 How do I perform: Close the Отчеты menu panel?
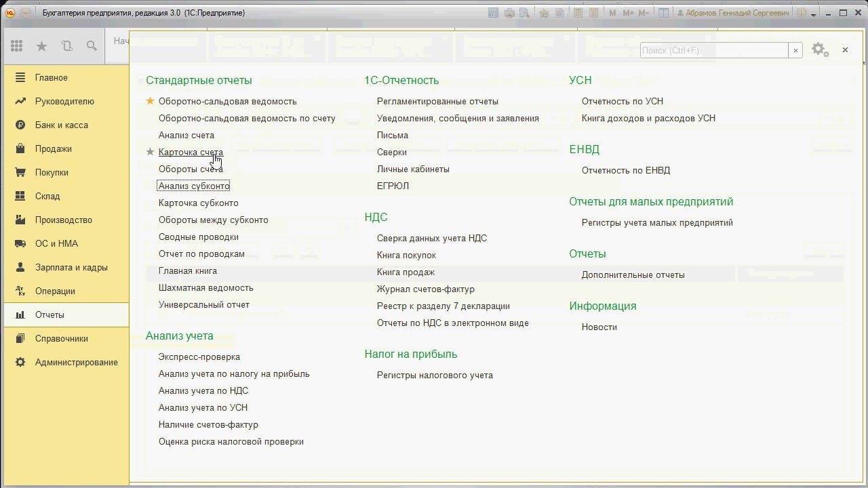[x=845, y=49]
